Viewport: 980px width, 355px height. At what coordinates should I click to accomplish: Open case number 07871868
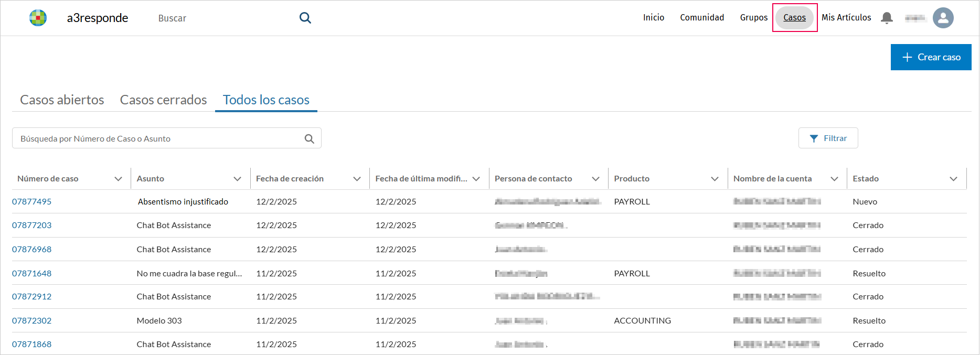(x=31, y=344)
